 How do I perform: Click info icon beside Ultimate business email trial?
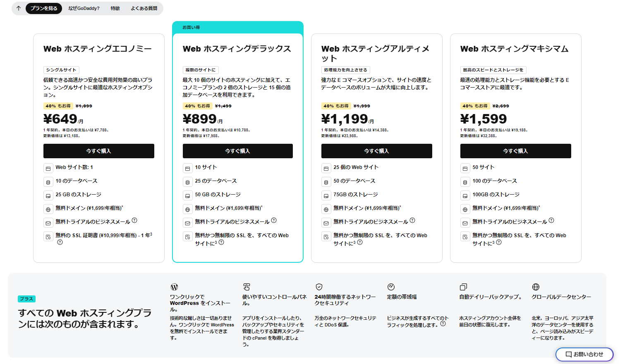pyautogui.click(x=412, y=221)
